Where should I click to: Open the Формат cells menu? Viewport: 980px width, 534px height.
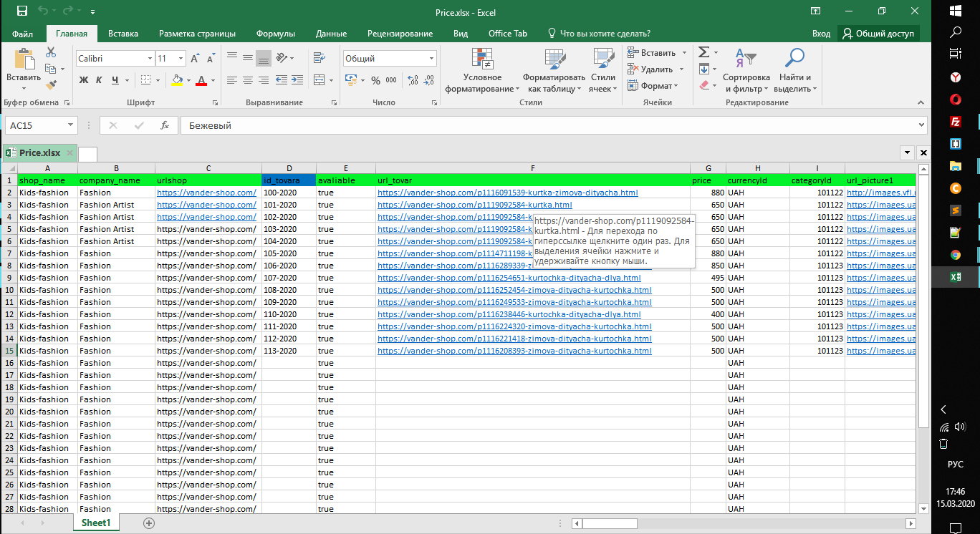click(x=652, y=86)
